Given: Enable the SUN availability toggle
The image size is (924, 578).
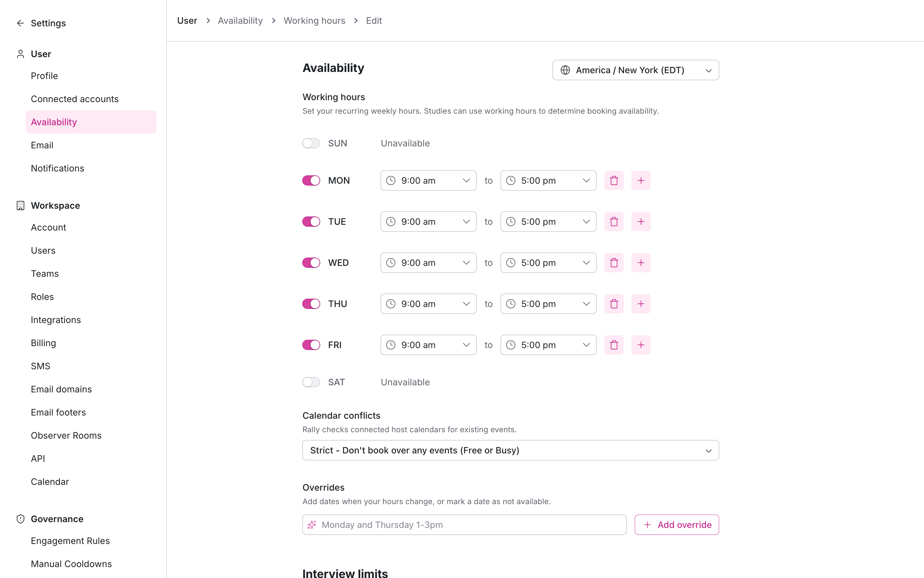Looking at the screenshot, I should pyautogui.click(x=311, y=143).
